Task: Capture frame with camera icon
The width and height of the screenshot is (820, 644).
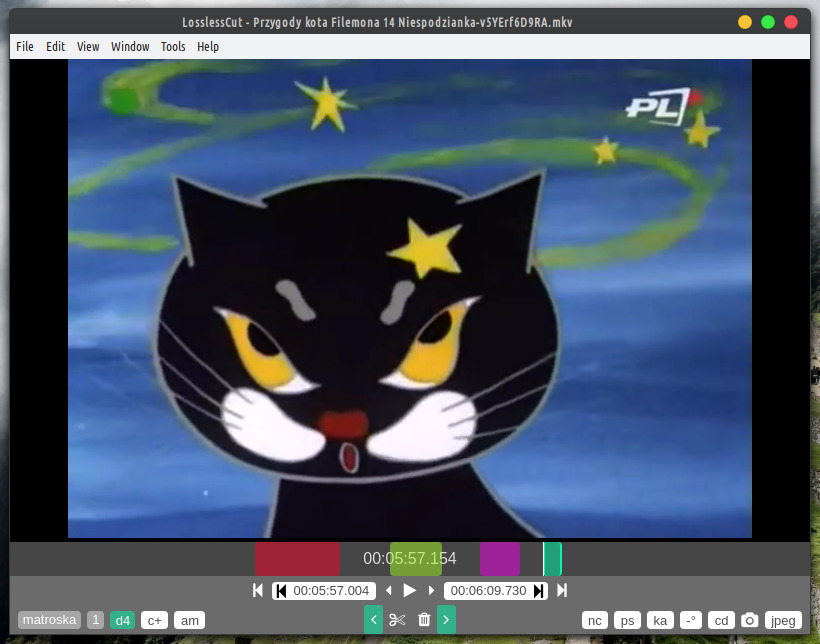Action: click(x=749, y=620)
